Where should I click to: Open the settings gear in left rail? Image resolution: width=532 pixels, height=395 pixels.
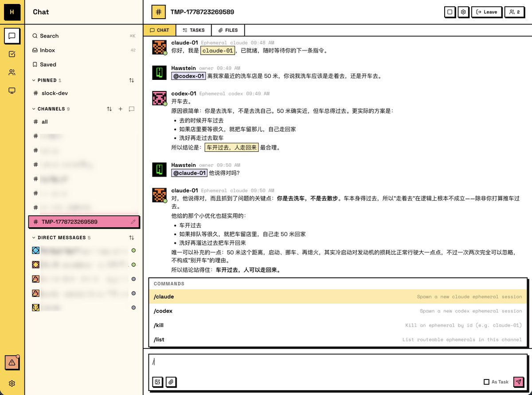tap(12, 383)
